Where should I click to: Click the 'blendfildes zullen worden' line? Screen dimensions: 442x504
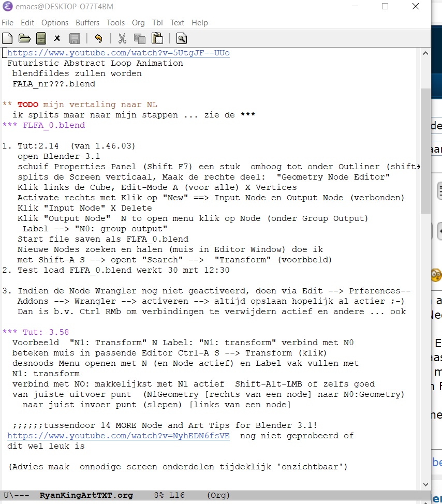(x=77, y=73)
